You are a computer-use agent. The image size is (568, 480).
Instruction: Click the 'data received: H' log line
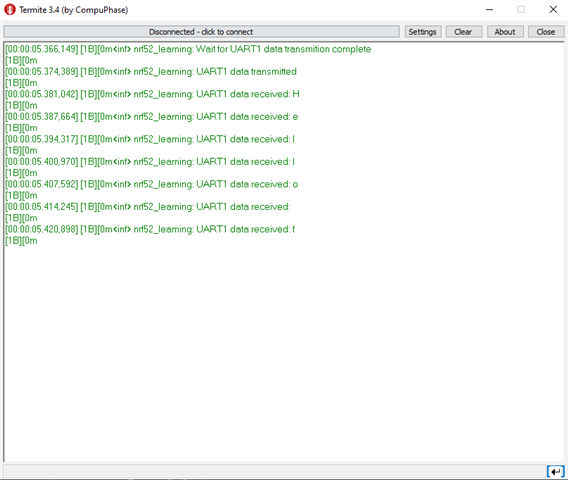pyautogui.click(x=152, y=94)
